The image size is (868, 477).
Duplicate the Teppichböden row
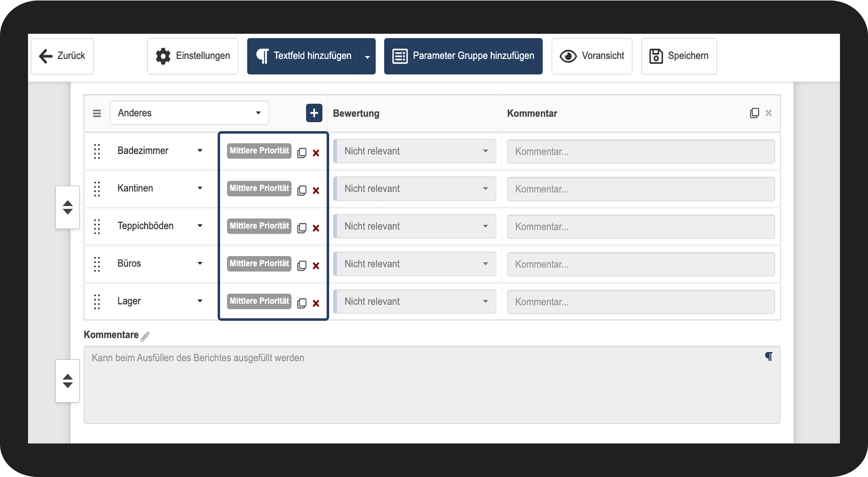[x=302, y=228]
